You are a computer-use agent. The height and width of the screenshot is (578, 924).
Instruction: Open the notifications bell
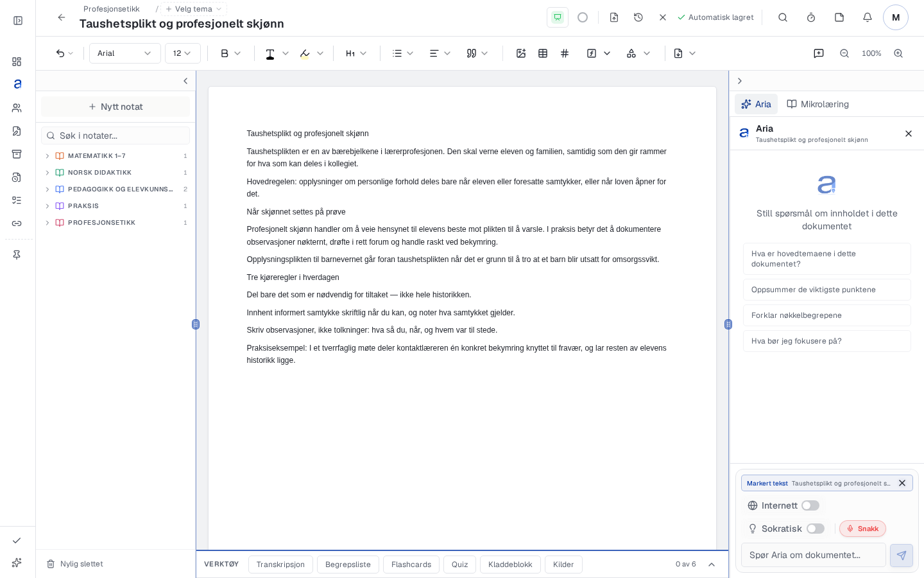coord(868,17)
